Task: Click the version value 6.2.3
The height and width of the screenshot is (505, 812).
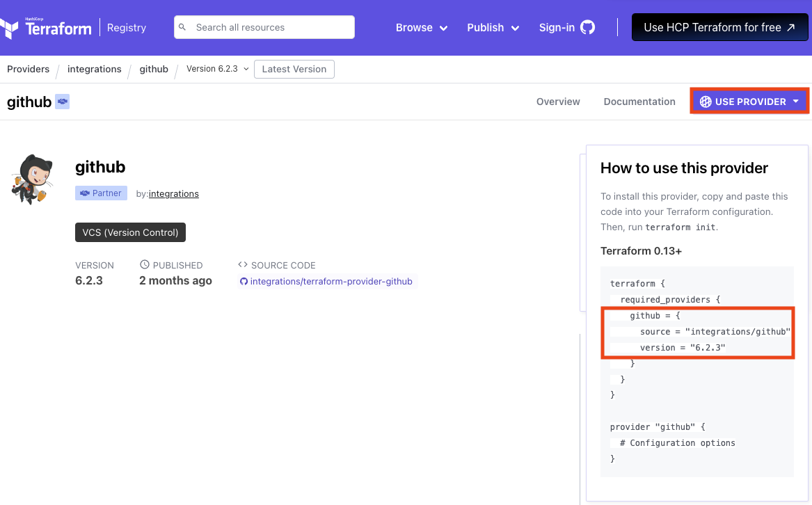Action: pos(89,281)
